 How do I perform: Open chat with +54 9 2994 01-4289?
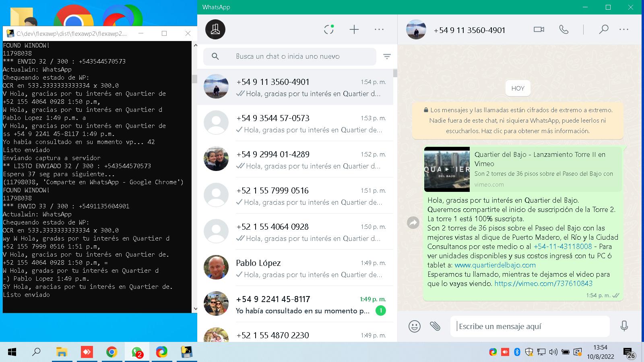pos(295,159)
